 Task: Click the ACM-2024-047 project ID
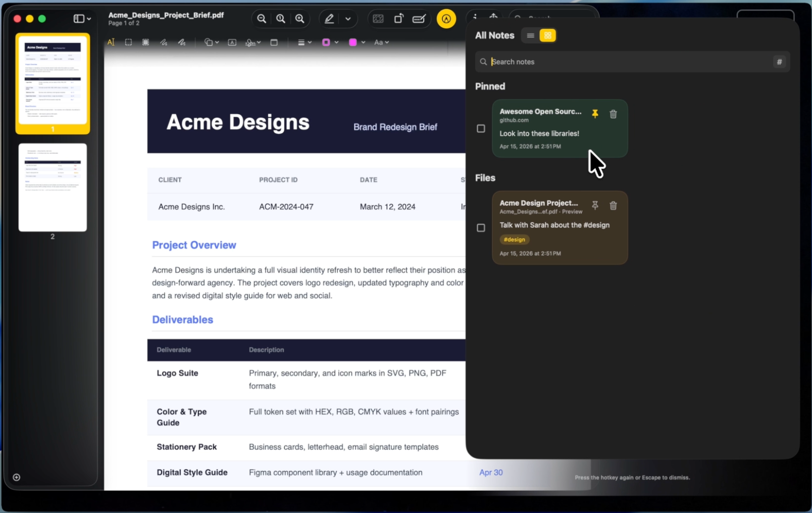click(286, 207)
